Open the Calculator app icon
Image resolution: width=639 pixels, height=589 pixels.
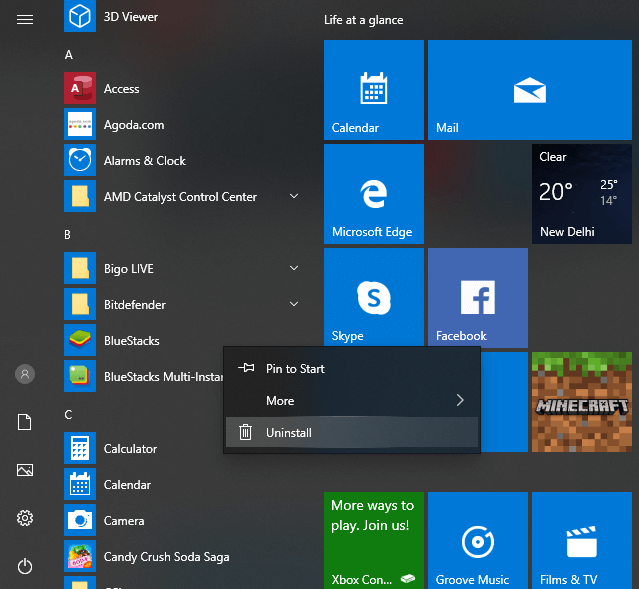pos(80,448)
